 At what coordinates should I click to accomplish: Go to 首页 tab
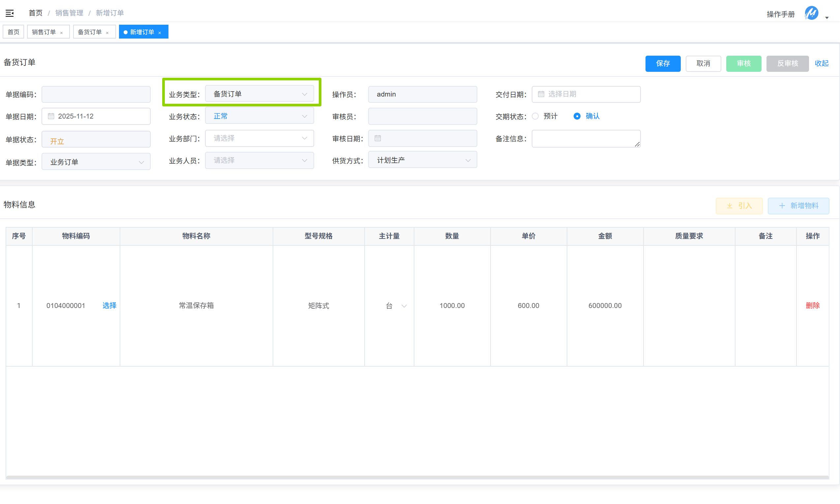pyautogui.click(x=14, y=32)
